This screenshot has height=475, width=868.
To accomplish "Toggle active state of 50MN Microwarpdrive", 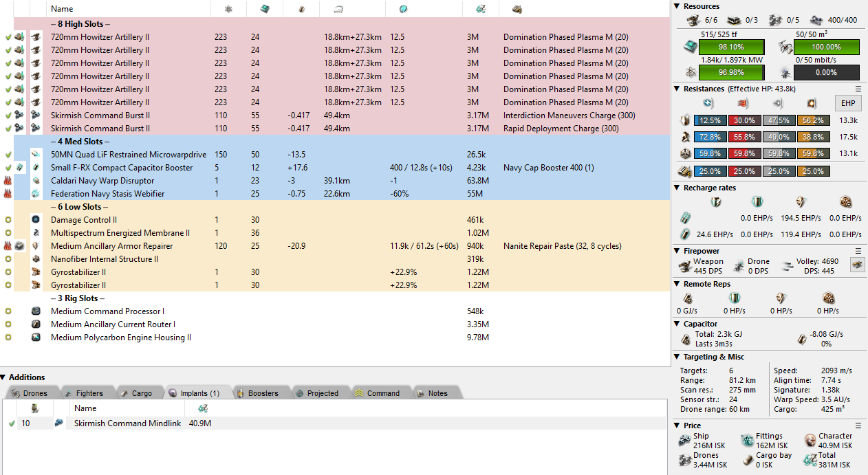I will tap(8, 155).
